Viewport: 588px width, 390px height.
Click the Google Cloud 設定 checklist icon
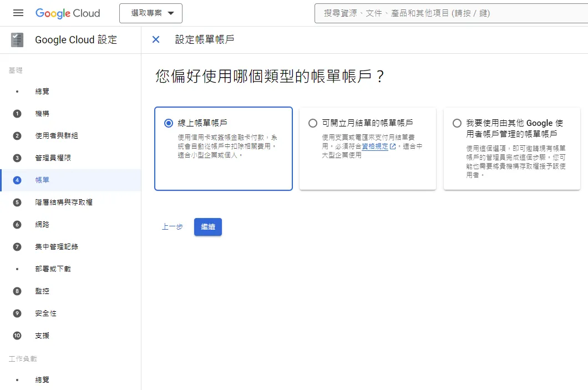[x=17, y=40]
